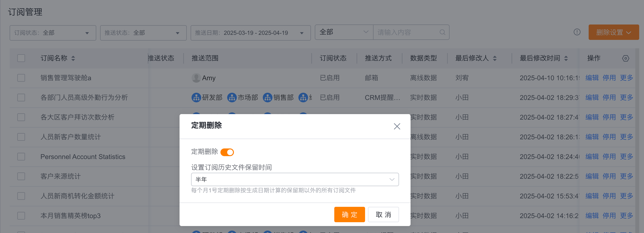Click the search magnifier icon
This screenshot has width=644, height=233.
442,32
